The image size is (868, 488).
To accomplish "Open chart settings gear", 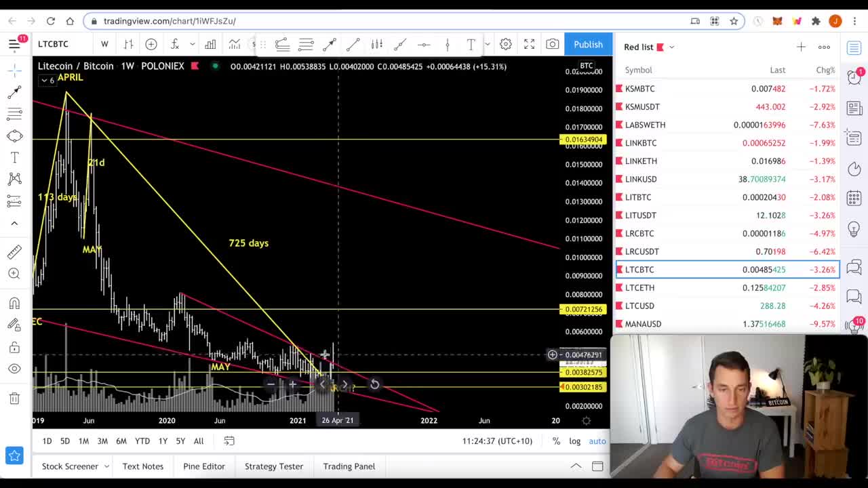I will coord(506,44).
